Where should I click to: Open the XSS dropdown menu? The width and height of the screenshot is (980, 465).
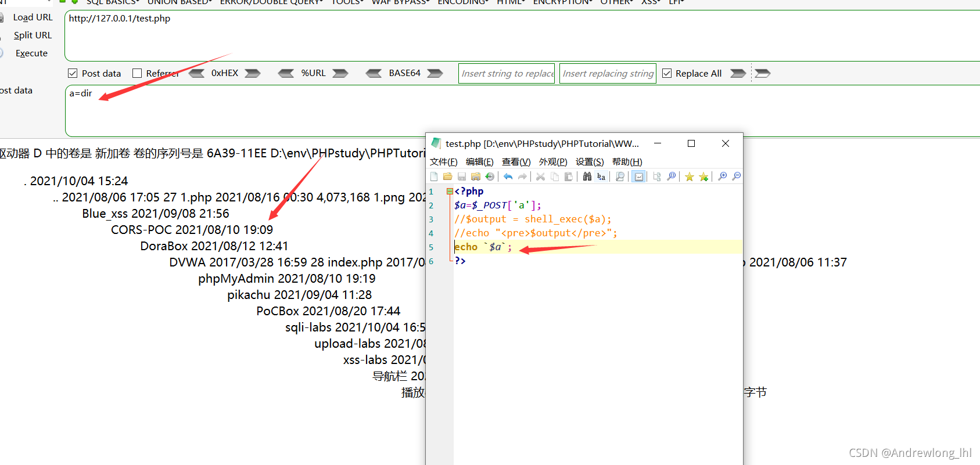[651, 2]
